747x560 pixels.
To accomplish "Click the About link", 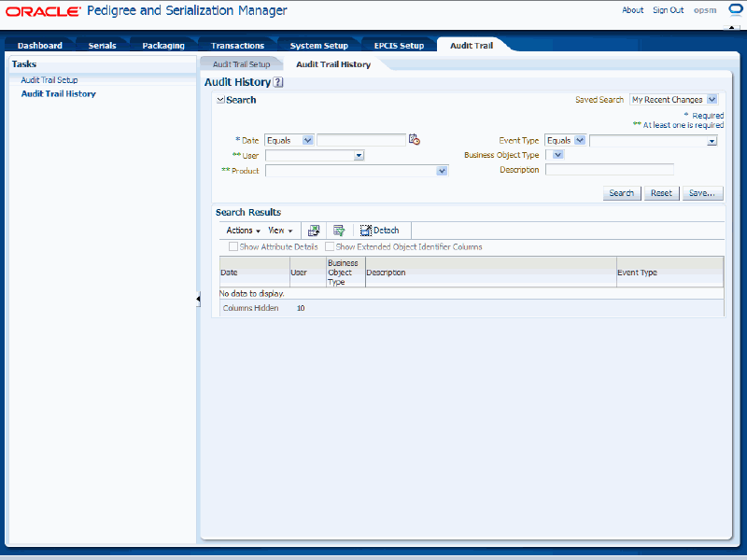I will click(633, 10).
